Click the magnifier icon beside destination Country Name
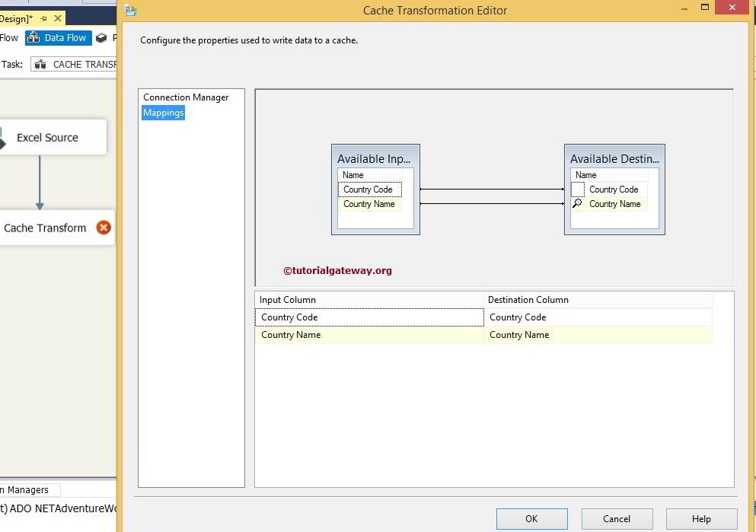Viewport: 756px width, 532px height. [x=578, y=204]
